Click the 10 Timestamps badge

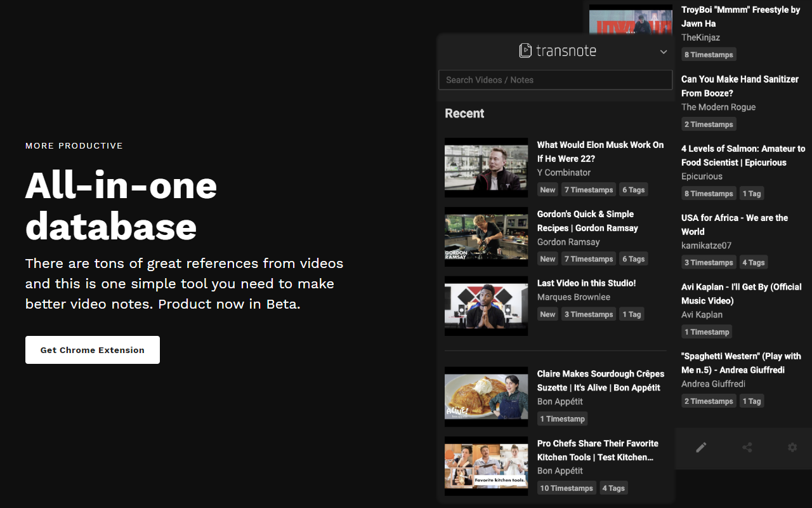(567, 488)
